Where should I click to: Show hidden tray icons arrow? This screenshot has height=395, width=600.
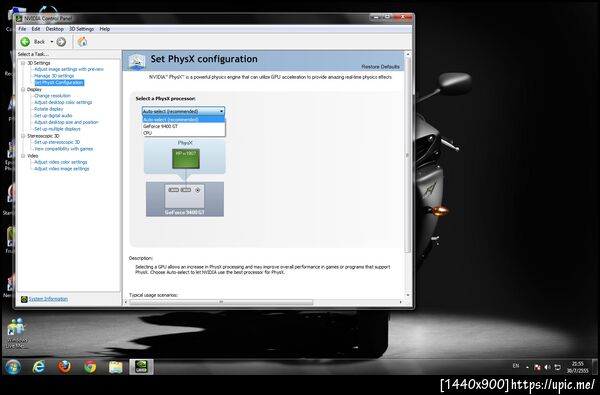pos(527,367)
